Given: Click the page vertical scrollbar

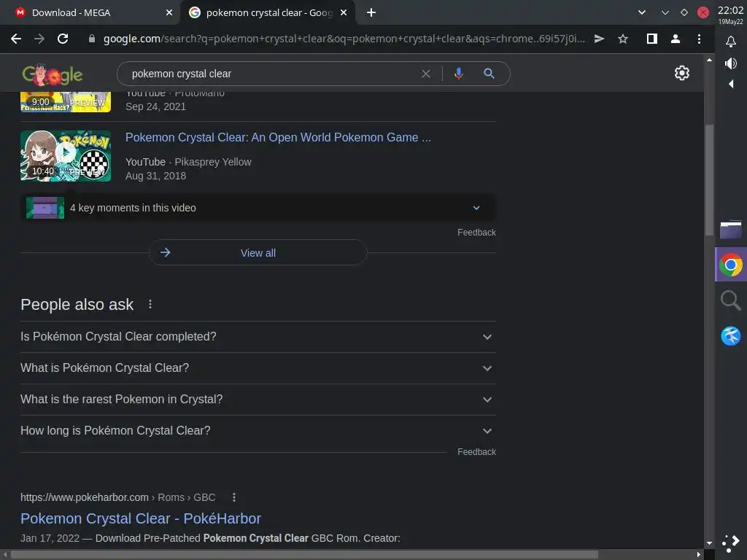Looking at the screenshot, I should click(x=709, y=179).
